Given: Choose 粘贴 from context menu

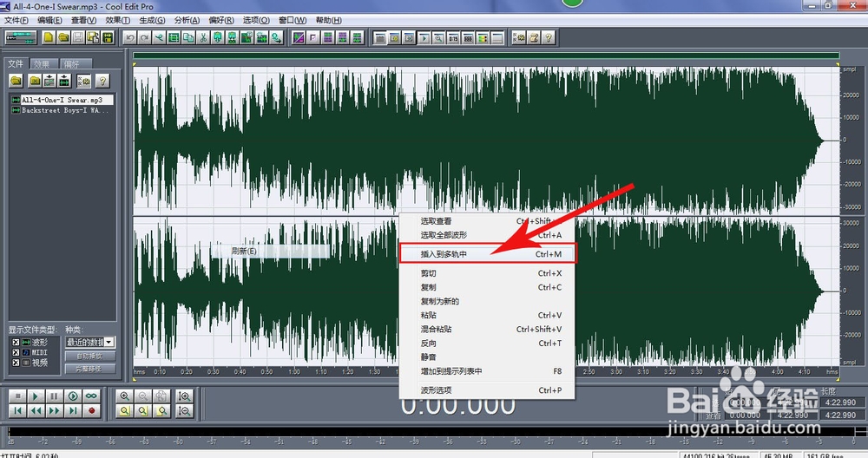Looking at the screenshot, I should pos(488,315).
